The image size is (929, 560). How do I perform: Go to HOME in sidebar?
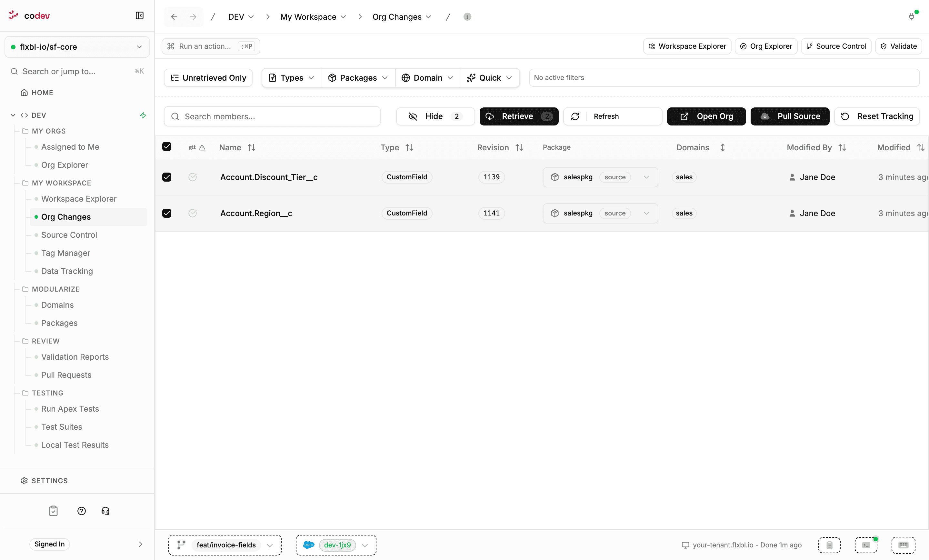point(37,93)
